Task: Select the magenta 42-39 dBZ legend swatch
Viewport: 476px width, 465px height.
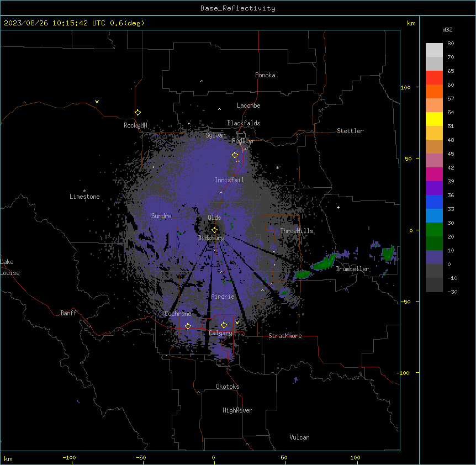Action: [x=434, y=174]
